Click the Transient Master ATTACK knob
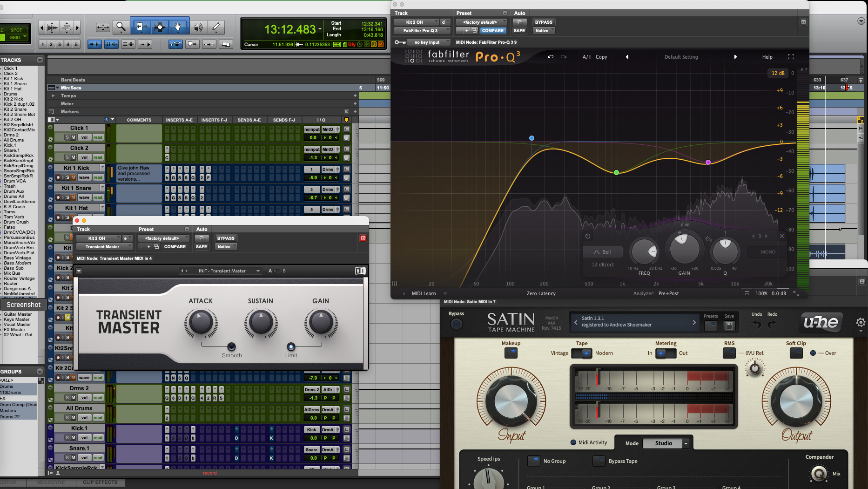This screenshot has height=489, width=868. (201, 322)
